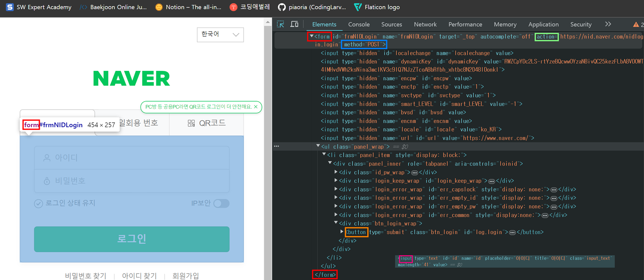The width and height of the screenshot is (644, 280).
Task: Click the NAVER logo
Action: pyautogui.click(x=132, y=78)
